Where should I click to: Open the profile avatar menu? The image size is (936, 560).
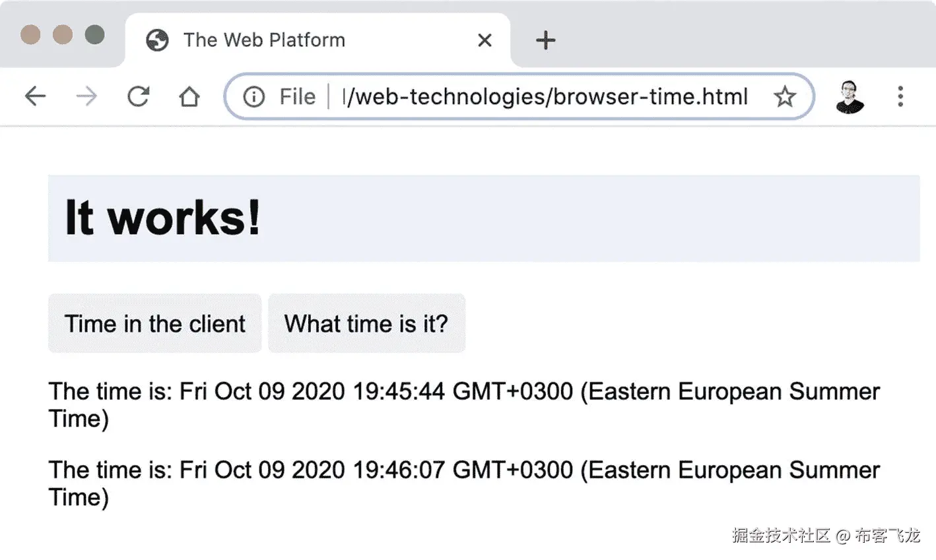850,97
